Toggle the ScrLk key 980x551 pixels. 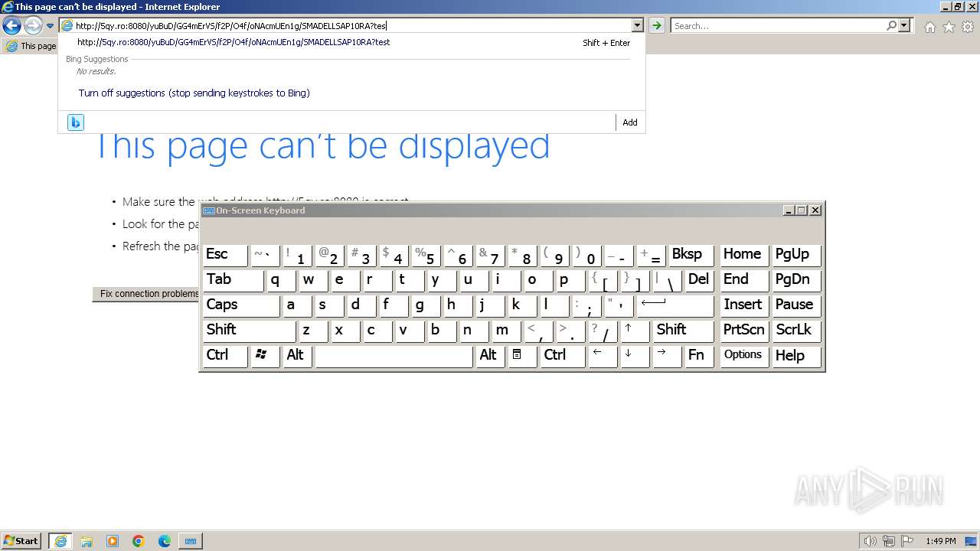point(796,331)
